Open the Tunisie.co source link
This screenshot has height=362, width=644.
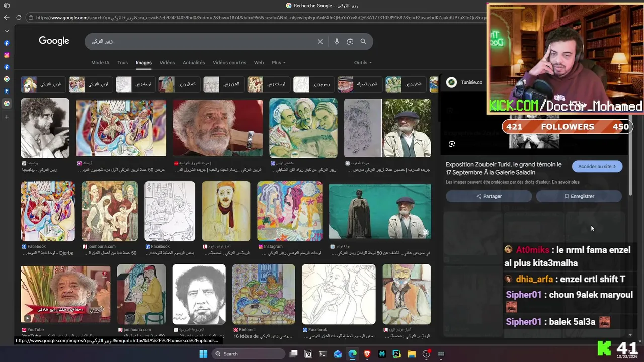[x=471, y=82]
